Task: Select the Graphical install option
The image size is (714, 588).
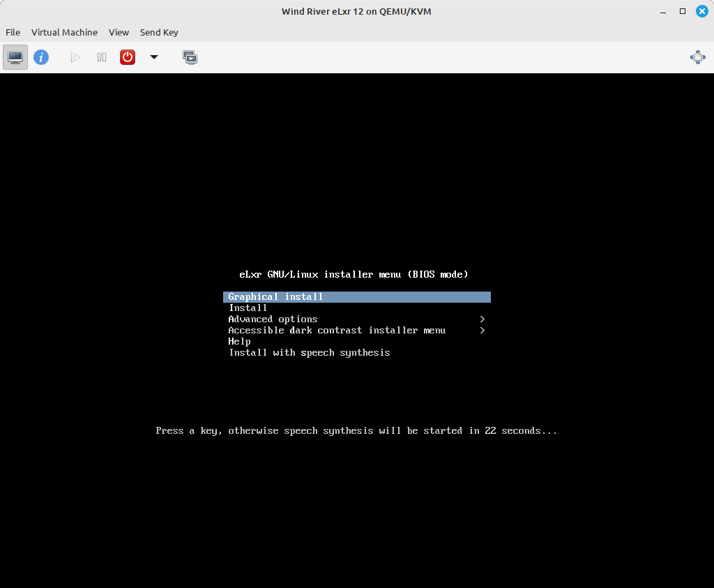Action: coord(275,296)
